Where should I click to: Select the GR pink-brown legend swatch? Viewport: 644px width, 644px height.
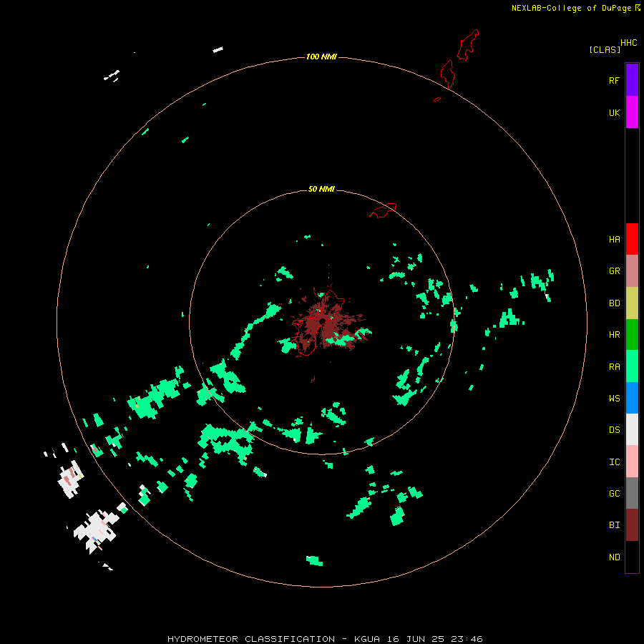(x=632, y=271)
